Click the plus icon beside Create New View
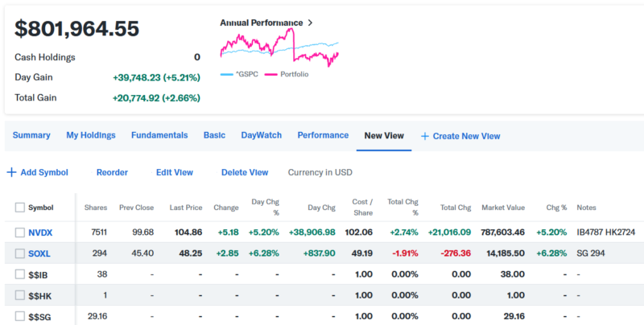This screenshot has height=325, width=644. point(425,136)
